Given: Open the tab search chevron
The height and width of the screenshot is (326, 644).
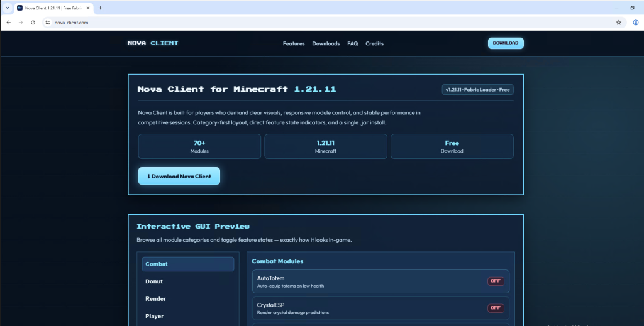Looking at the screenshot, I should pyautogui.click(x=8, y=8).
